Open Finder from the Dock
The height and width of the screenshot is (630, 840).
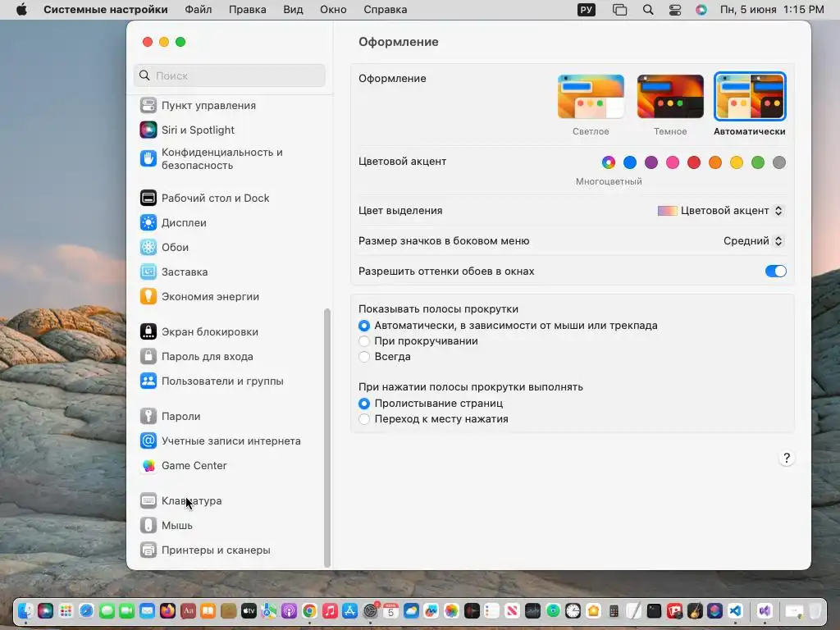pos(25,610)
